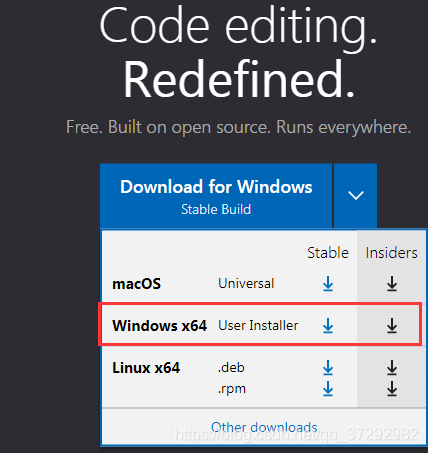Screen dimensions: 428x453
Task: Click the User Installer text
Action: tap(258, 326)
